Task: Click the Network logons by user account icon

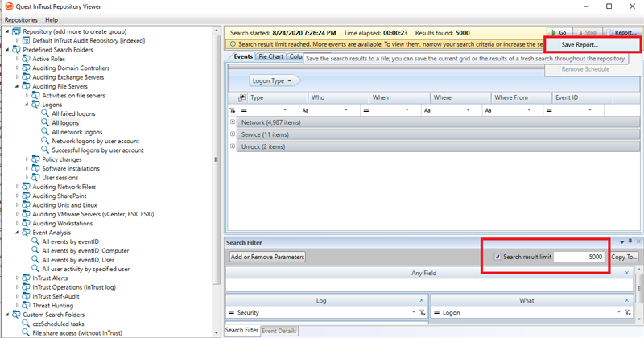Action: pos(45,141)
